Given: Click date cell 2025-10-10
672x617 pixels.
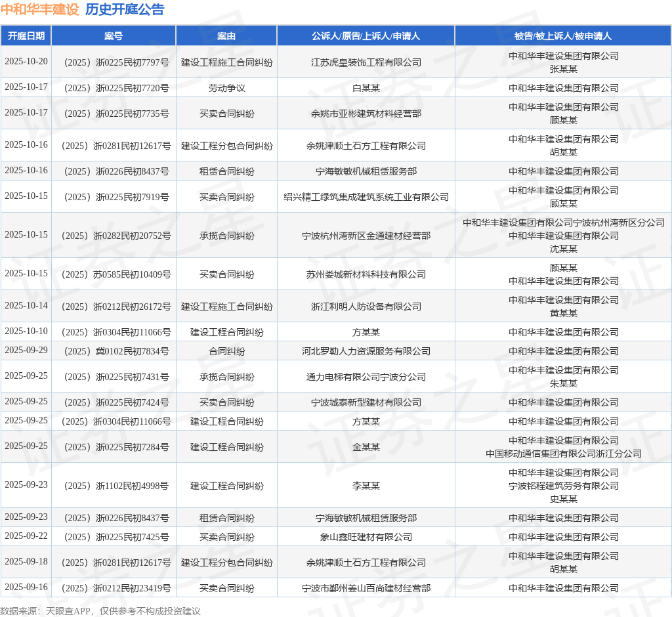Looking at the screenshot, I should click(26, 331).
